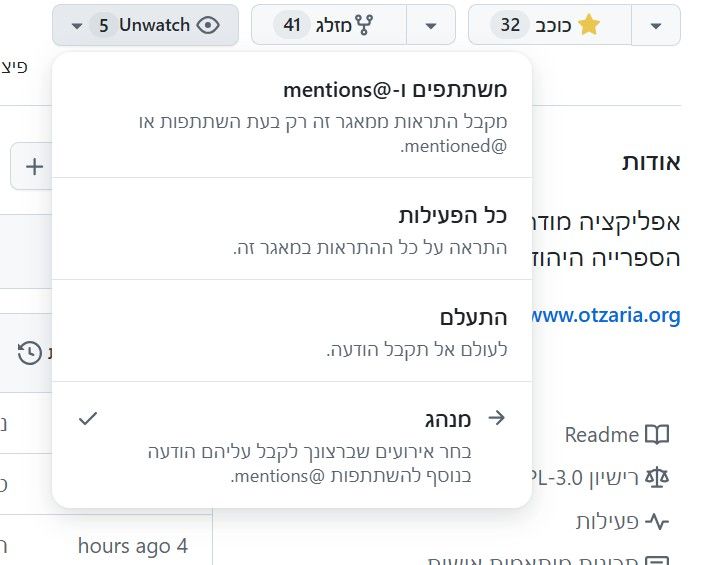Choose התעלם ignore option

(292, 331)
